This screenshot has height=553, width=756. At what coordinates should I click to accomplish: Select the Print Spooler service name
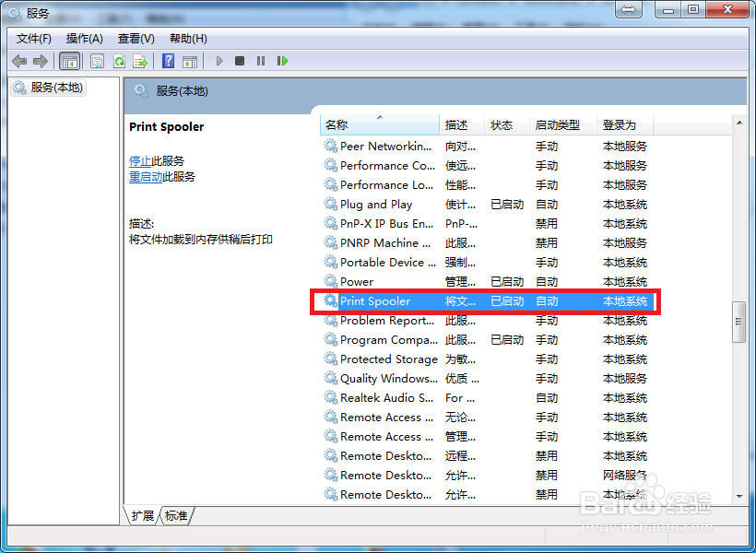[x=375, y=300]
